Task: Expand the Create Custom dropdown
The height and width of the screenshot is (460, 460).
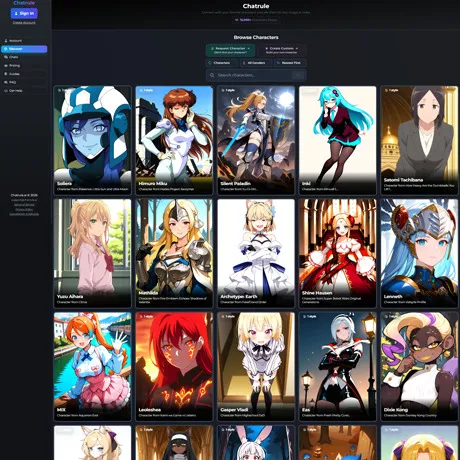Action: coord(282,50)
